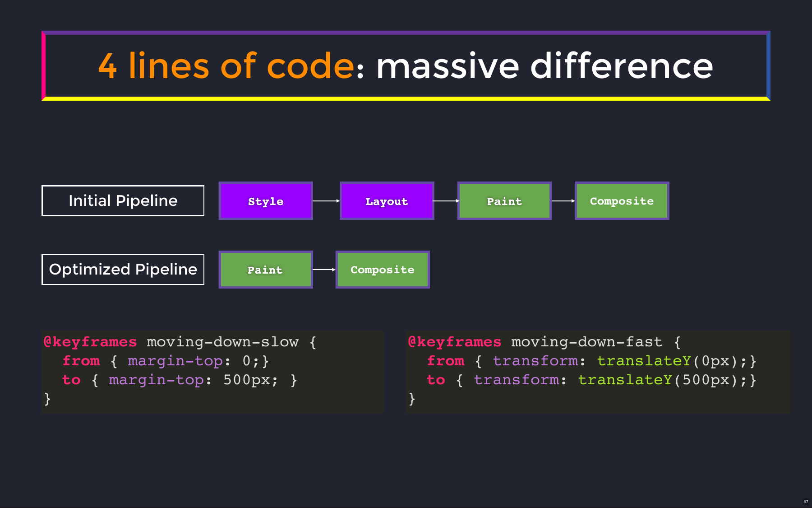Click the 'Composite' box in Optimized Pipeline
This screenshot has height=508, width=812.
pos(383,270)
